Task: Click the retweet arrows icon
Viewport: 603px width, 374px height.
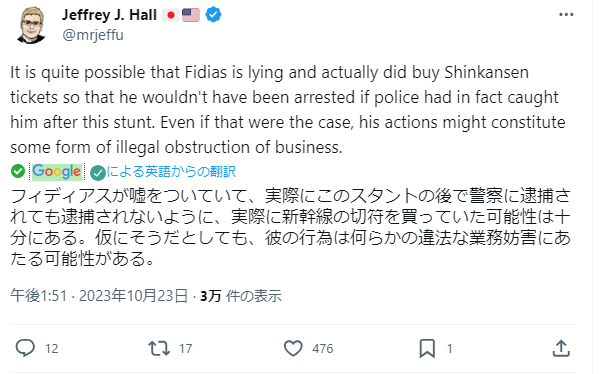Action: pos(159,349)
